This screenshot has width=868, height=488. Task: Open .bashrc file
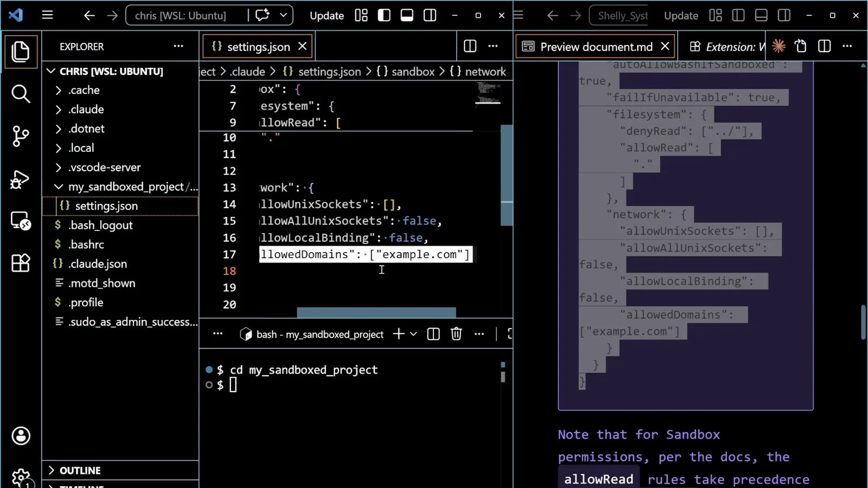120,245
